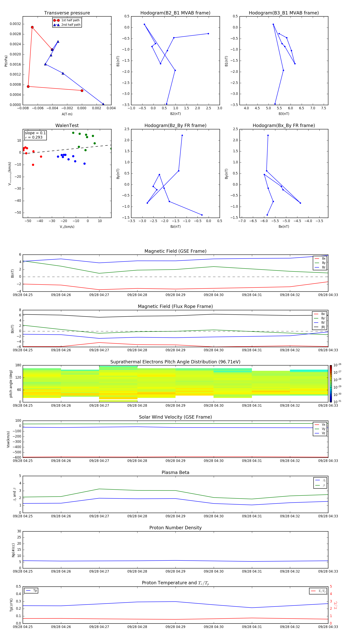Image resolution: width=351 pixels, height=644 pixels.
Task: Click the topmost blue triangle in Transverse pressure
Action: pyautogui.click(x=58, y=42)
